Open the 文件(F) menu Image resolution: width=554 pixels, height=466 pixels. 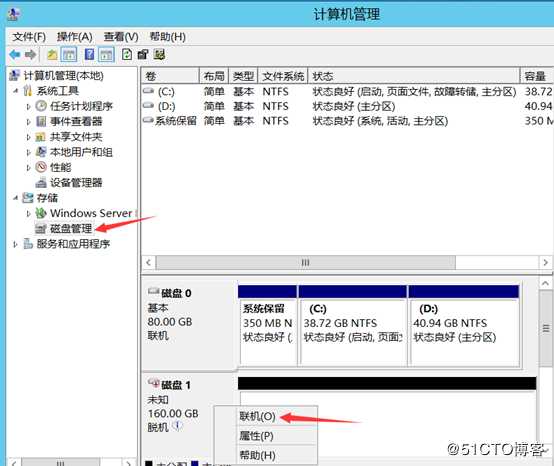[x=29, y=37]
